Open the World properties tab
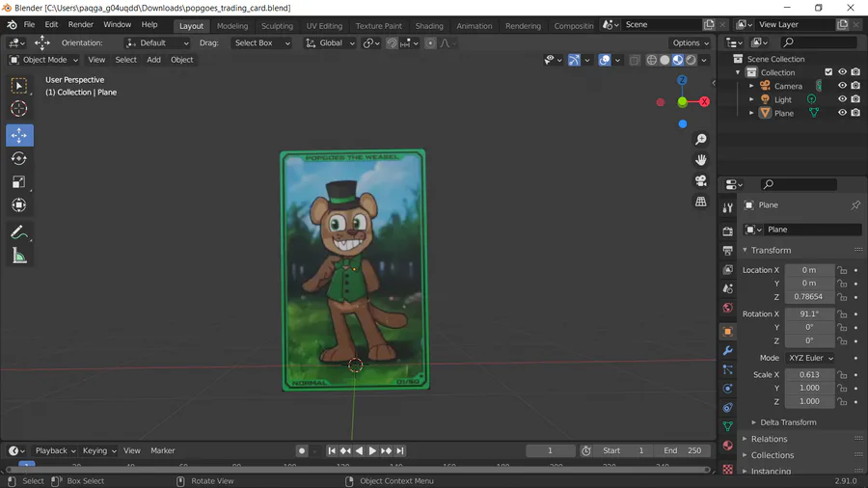This screenshot has height=488, width=868. coord(728,308)
